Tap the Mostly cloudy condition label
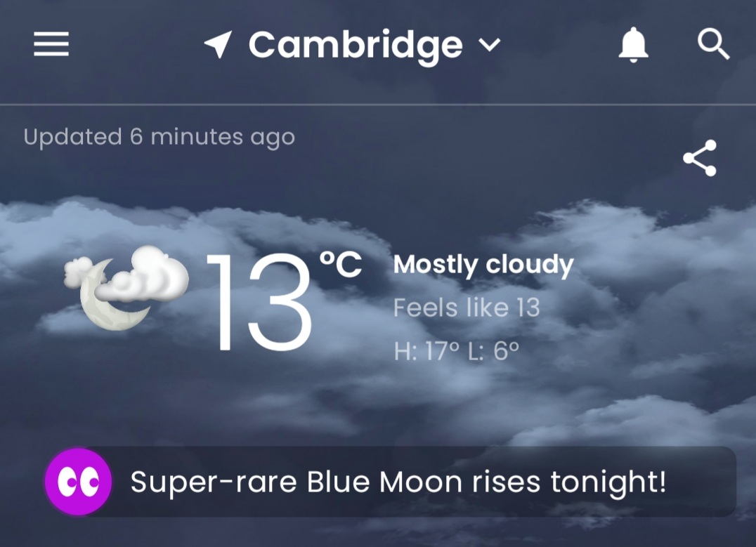Screen dimensions: 756x547 pyautogui.click(x=483, y=265)
